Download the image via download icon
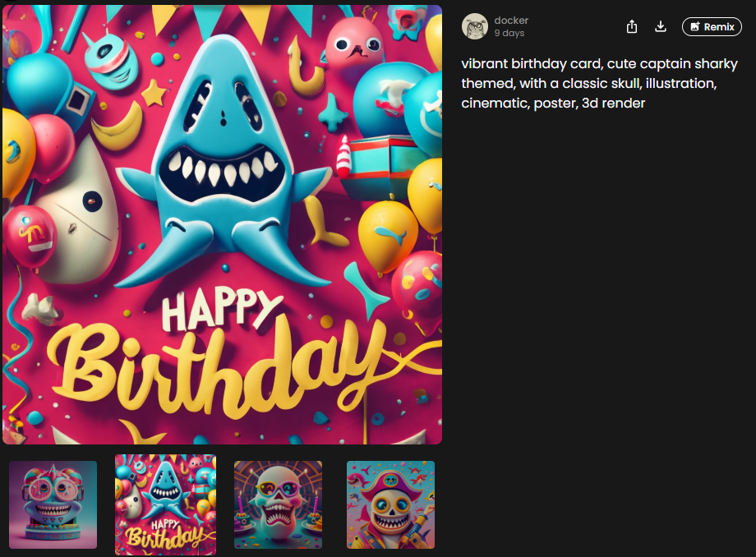The width and height of the screenshot is (756, 557). point(661,26)
